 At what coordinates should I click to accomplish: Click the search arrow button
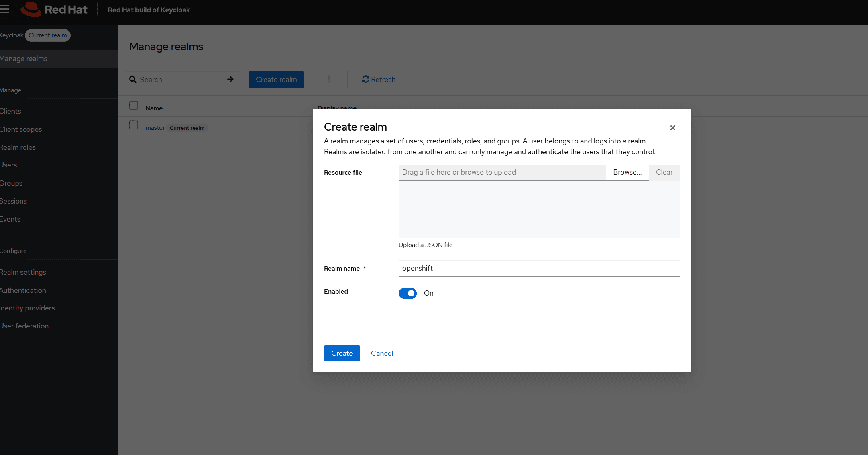(230, 80)
